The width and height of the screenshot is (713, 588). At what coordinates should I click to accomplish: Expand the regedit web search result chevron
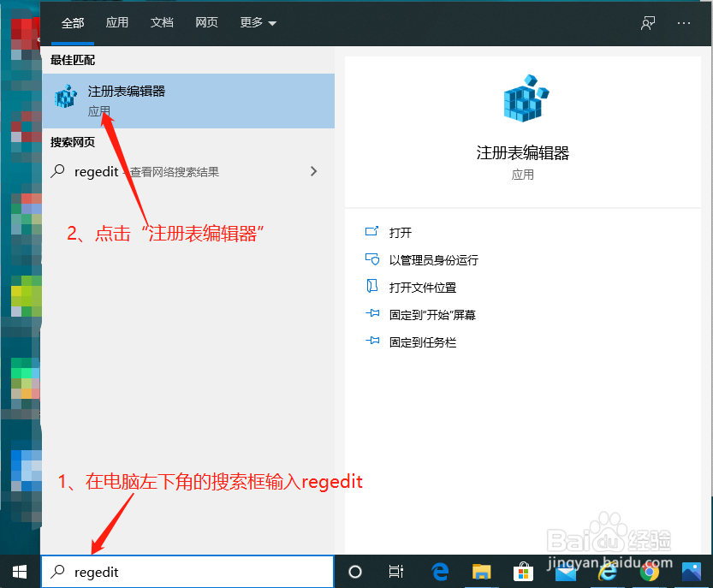tap(313, 171)
